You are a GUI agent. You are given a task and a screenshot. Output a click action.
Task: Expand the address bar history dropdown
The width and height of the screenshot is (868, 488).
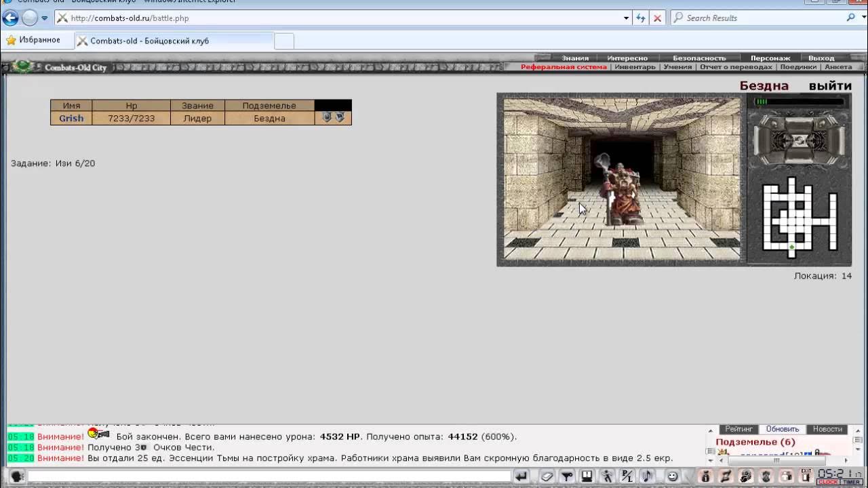(x=626, y=18)
